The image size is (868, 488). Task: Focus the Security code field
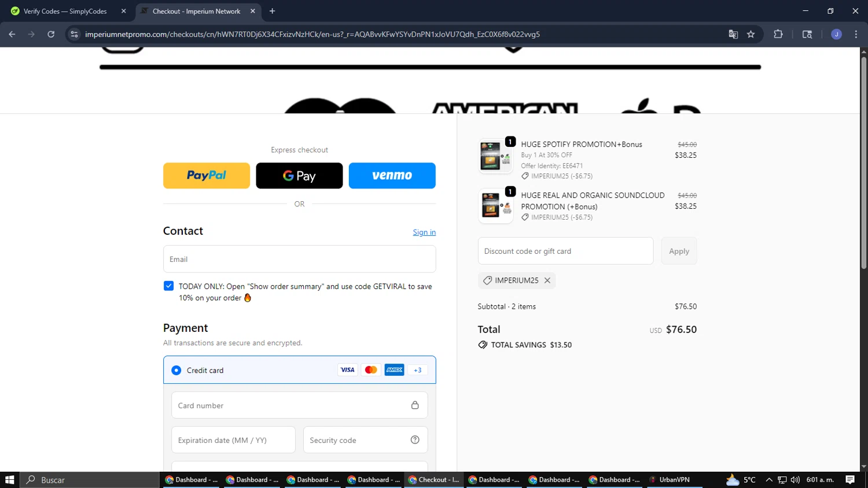(x=365, y=440)
